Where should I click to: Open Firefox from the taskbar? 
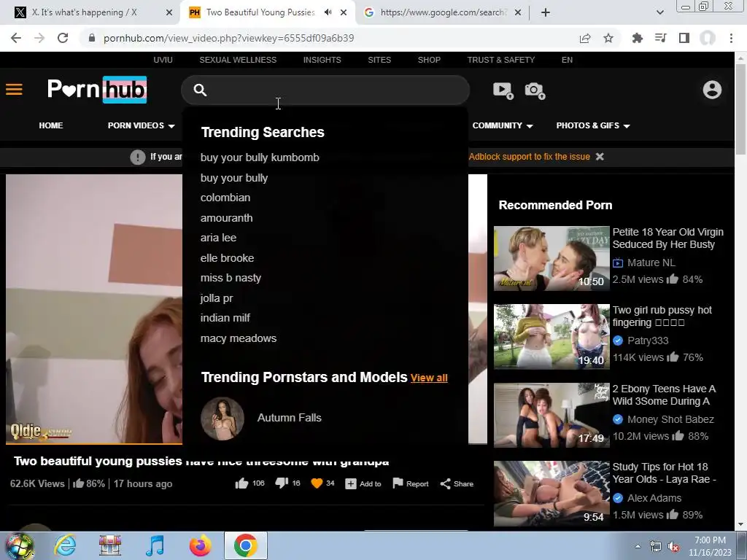point(200,545)
